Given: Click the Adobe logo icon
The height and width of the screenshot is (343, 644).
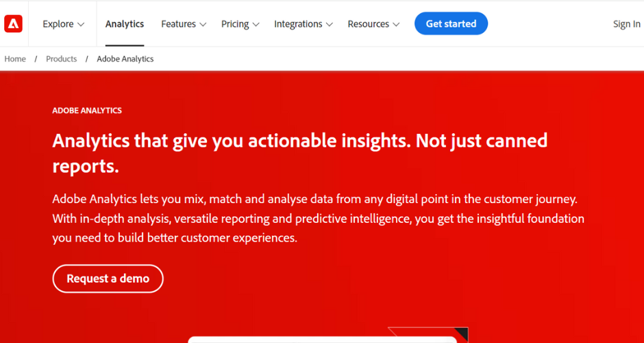Looking at the screenshot, I should click(13, 24).
